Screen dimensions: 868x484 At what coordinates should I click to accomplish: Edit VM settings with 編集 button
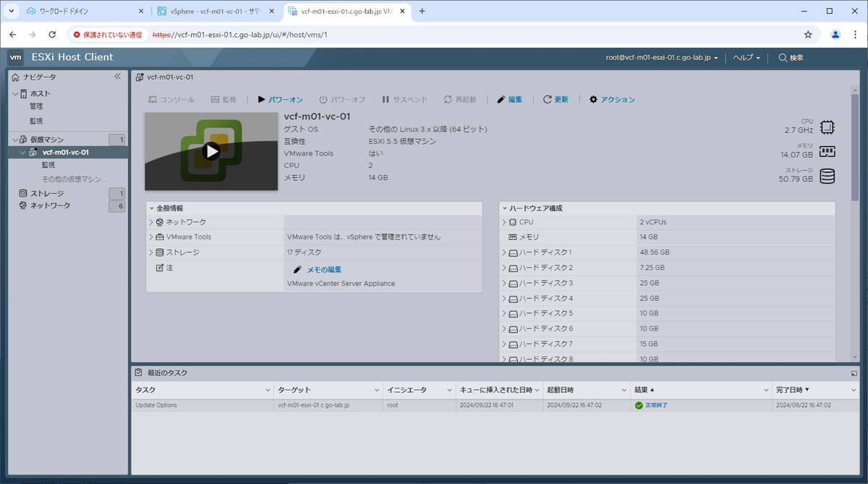(x=510, y=99)
